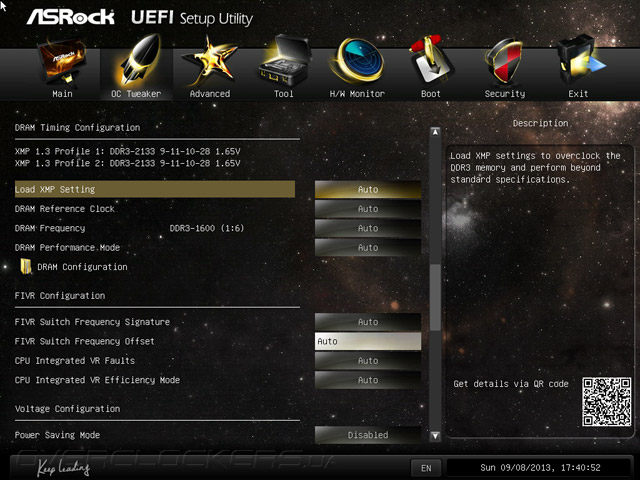Viewport: 640px width, 480px height.
Task: Click the XMP 1.3 Profile 1 line
Action: tap(127, 151)
